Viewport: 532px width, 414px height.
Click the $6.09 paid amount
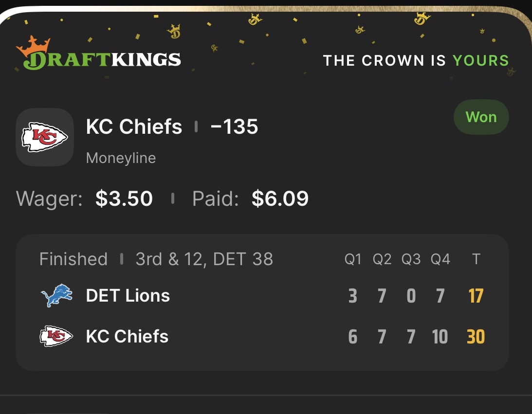click(x=280, y=198)
